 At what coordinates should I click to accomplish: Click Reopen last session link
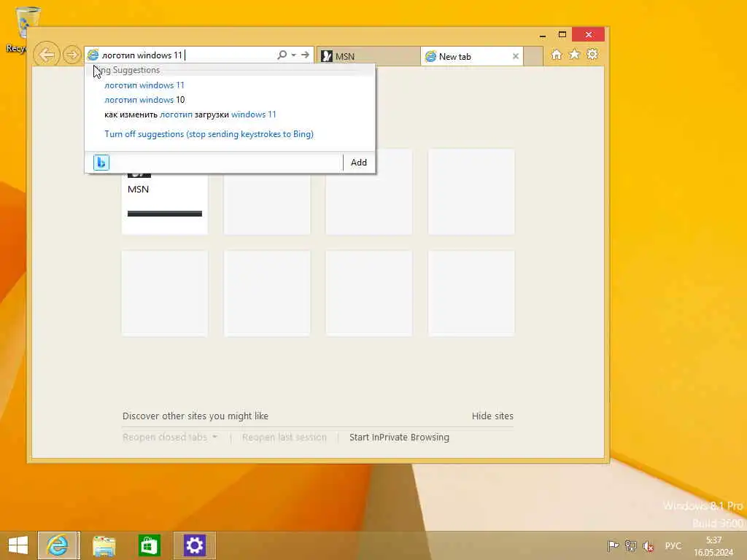tap(285, 437)
